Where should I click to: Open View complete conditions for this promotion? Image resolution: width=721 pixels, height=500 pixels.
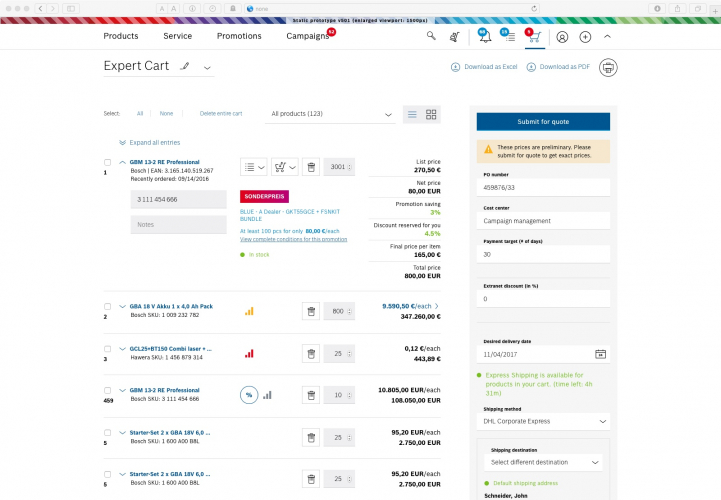293,239
